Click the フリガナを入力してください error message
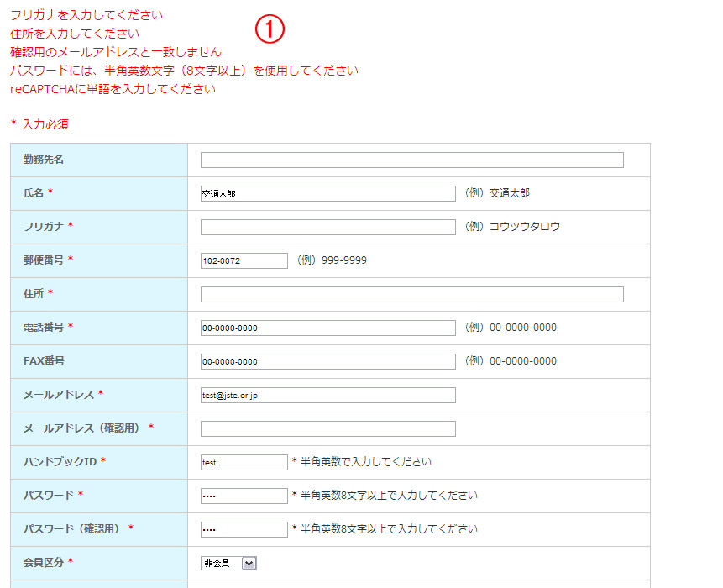Viewport: 723px width, 588px height. [x=86, y=15]
